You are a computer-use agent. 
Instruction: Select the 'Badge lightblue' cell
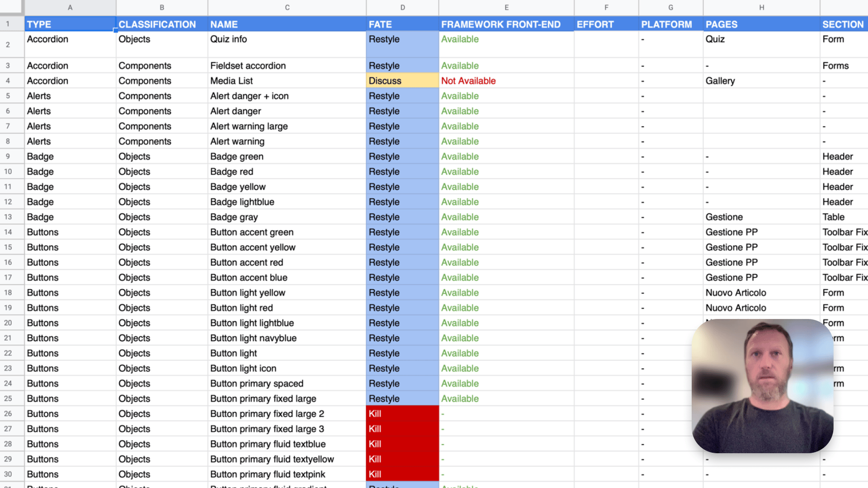[x=287, y=202]
